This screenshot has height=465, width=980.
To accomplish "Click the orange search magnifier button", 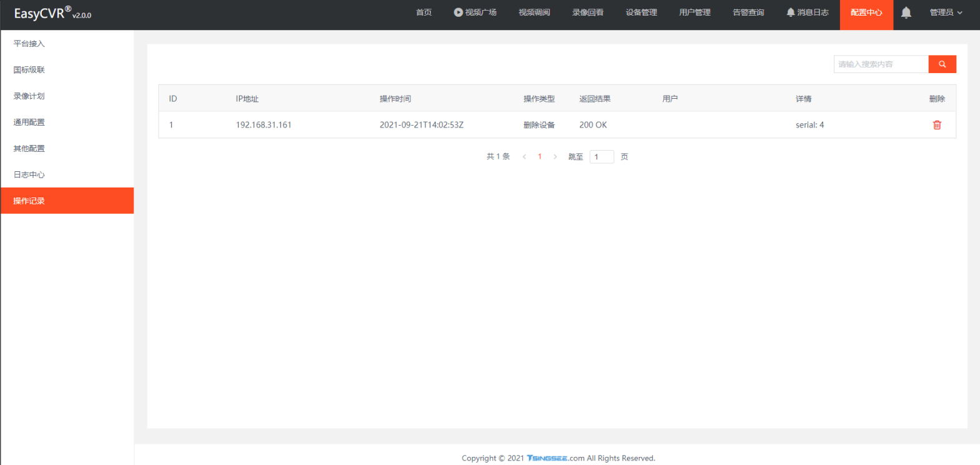I will pyautogui.click(x=942, y=64).
